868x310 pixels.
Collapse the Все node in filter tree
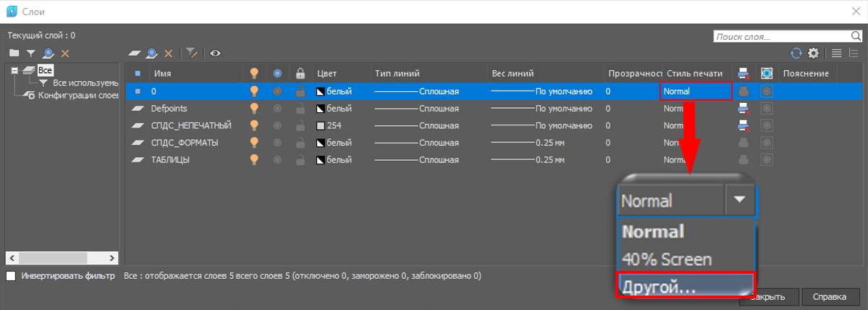[14, 70]
